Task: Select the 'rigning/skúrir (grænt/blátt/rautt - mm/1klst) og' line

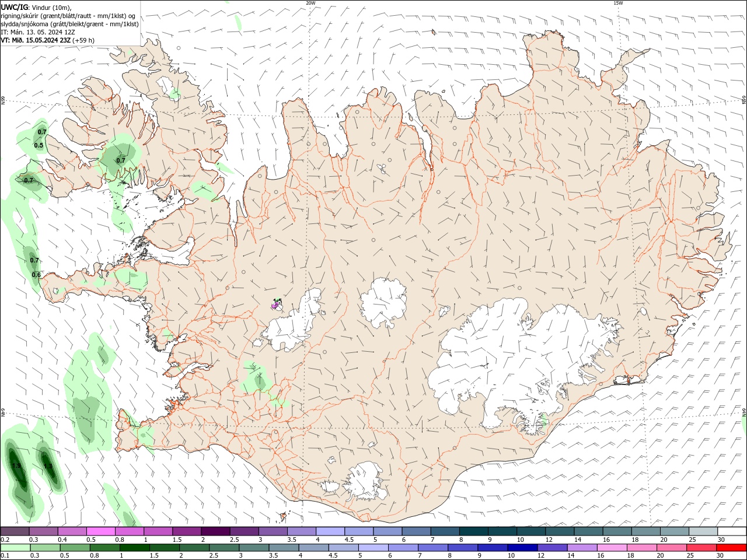Action: click(68, 16)
